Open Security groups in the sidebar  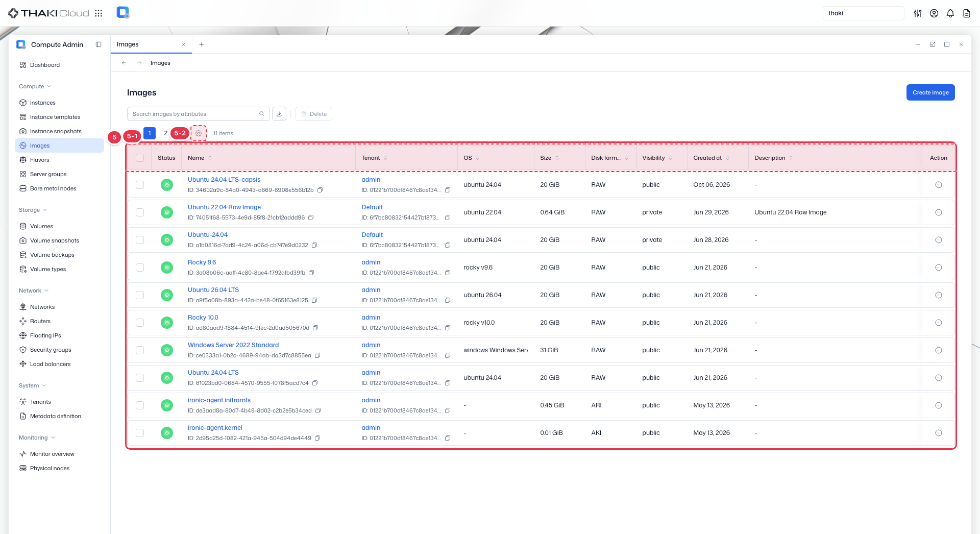[59, 350]
